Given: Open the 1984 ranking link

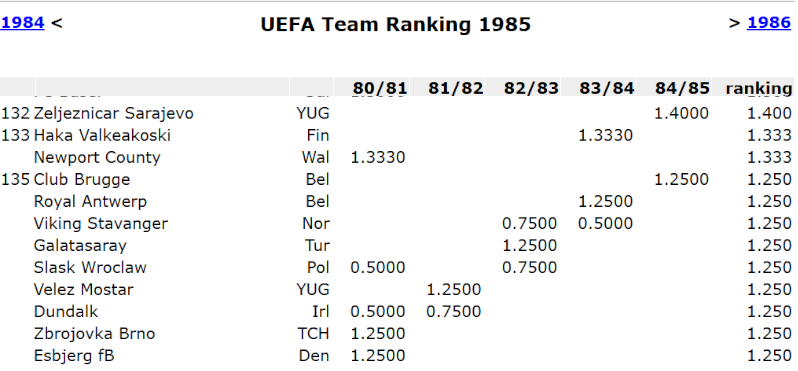Looking at the screenshot, I should pyautogui.click(x=22, y=23).
